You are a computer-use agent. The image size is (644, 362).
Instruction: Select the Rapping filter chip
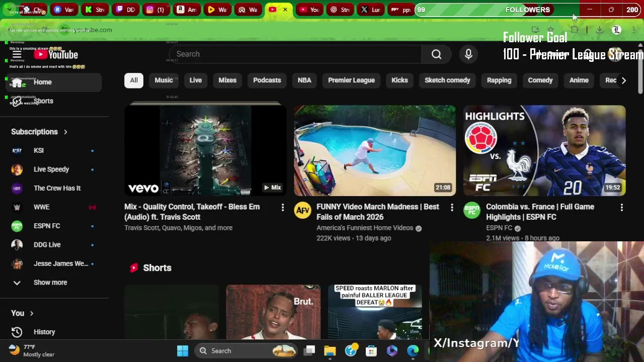click(499, 80)
